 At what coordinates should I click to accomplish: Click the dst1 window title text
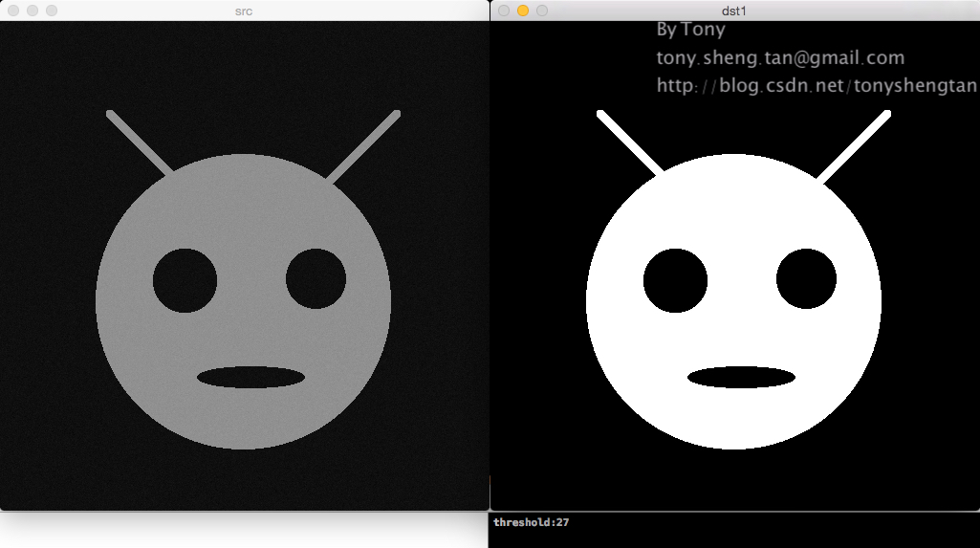coord(734,11)
